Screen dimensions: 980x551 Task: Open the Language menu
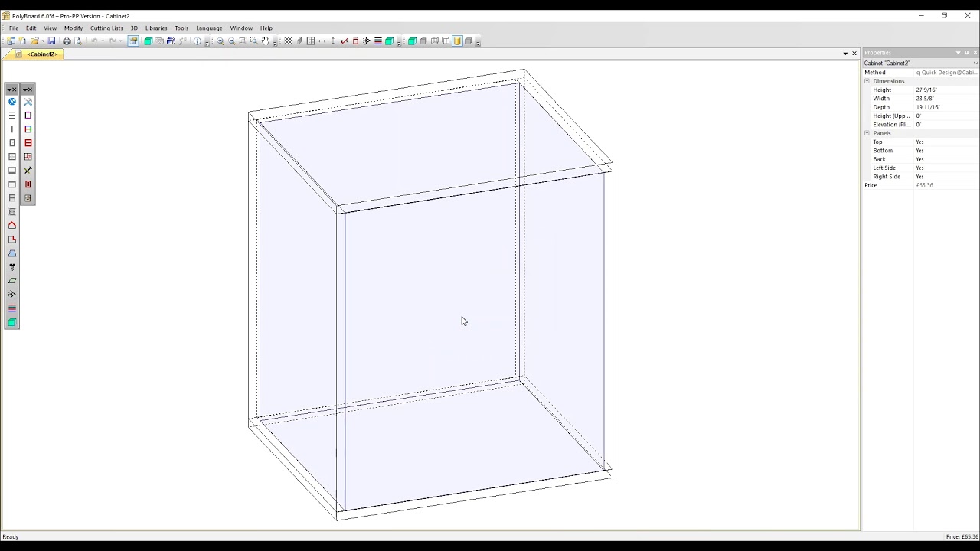(209, 28)
